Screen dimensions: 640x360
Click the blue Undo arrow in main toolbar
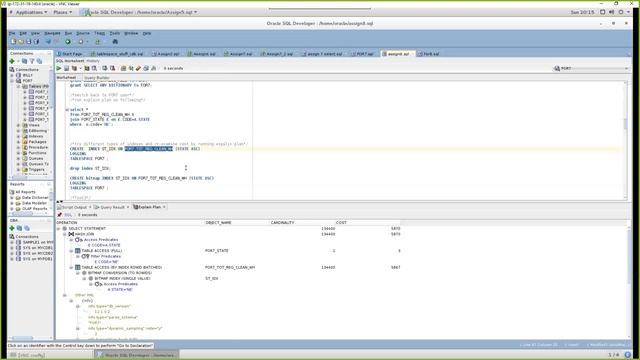tap(48, 42)
